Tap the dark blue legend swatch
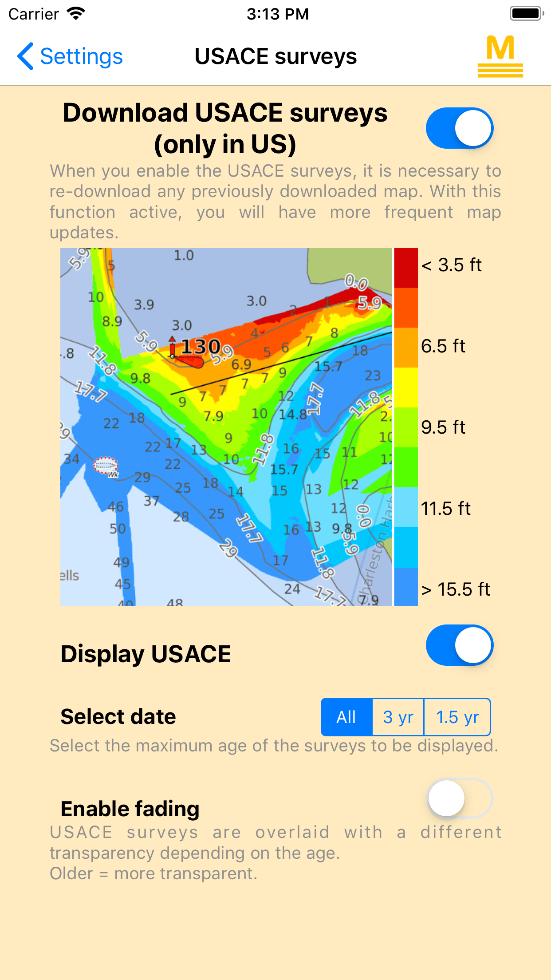The width and height of the screenshot is (551, 980). coord(406,587)
